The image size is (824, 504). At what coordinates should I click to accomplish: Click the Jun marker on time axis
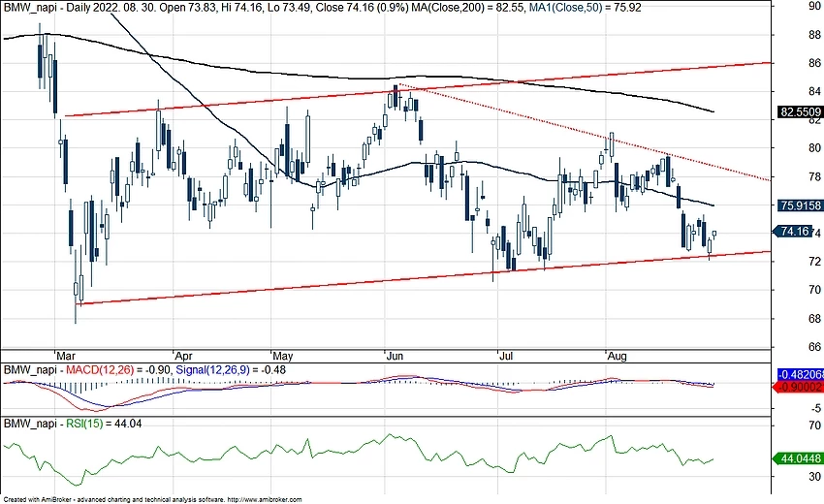click(x=396, y=355)
